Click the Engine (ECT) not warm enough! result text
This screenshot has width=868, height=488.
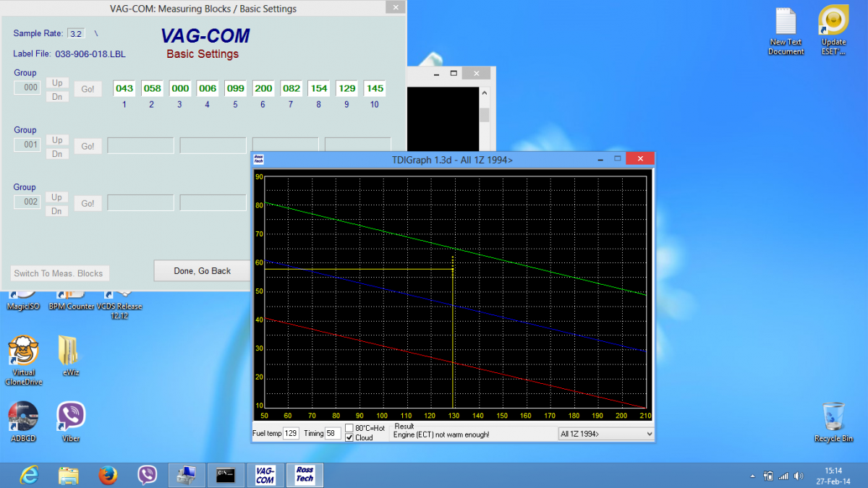tap(441, 435)
